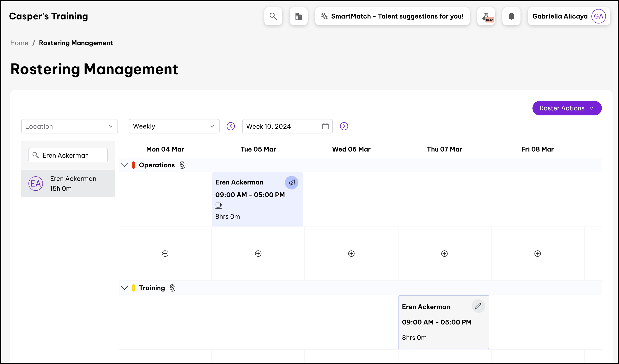Add shift on Mon 04 Mar in Operations
The height and width of the screenshot is (364, 619).
[165, 253]
